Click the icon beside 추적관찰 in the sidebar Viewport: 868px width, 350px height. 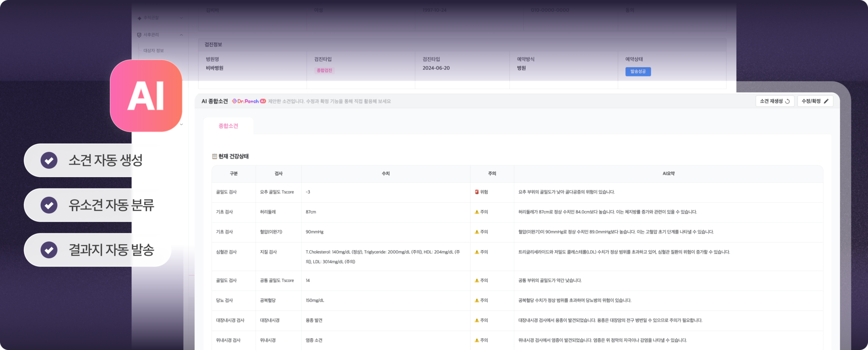pyautogui.click(x=139, y=18)
